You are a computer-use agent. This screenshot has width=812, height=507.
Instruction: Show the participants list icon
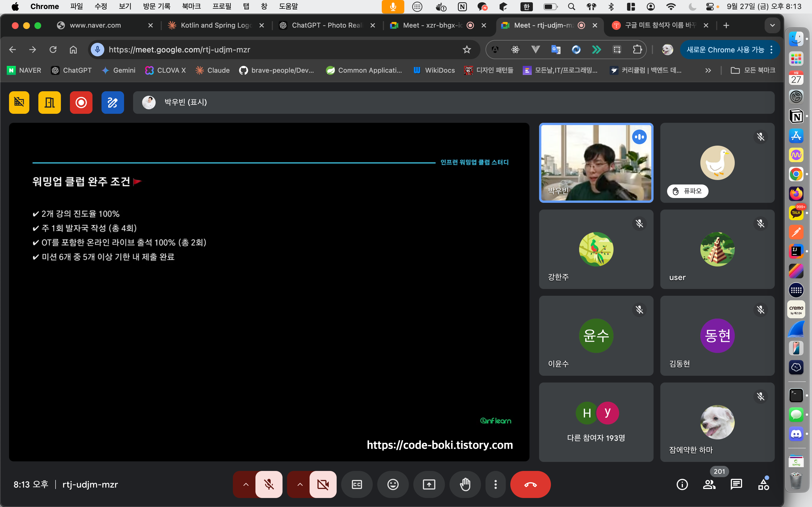point(709,484)
